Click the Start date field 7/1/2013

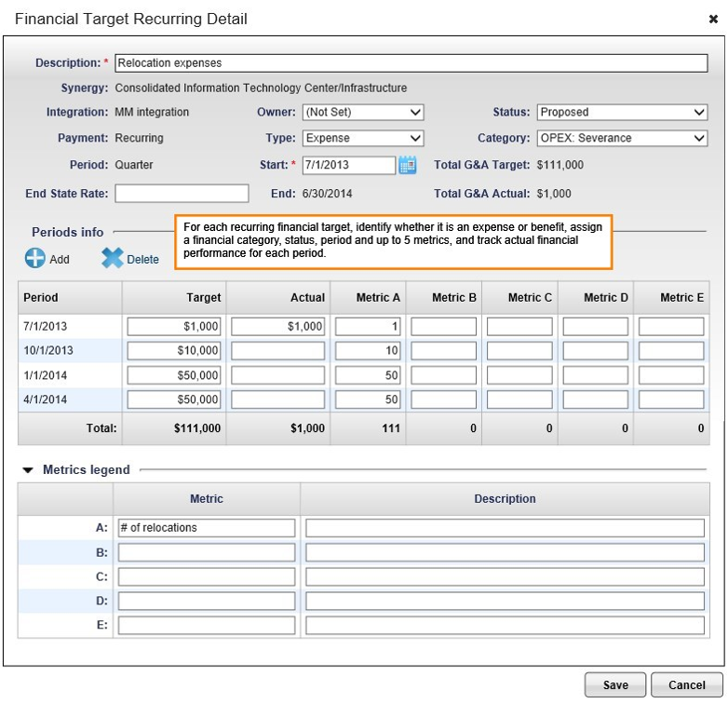(x=348, y=165)
